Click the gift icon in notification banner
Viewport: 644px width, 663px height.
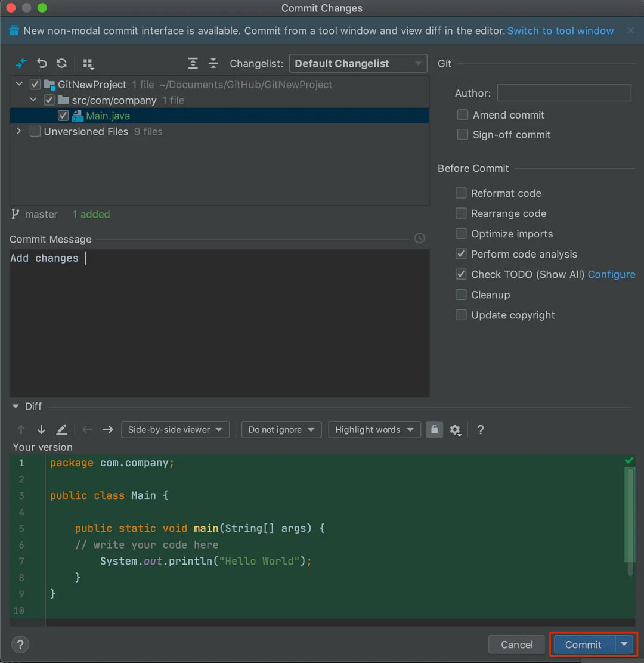(14, 30)
